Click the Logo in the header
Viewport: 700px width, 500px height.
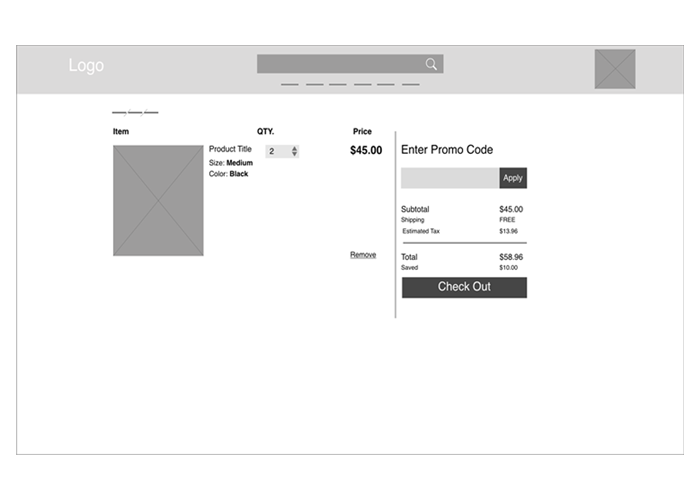coord(86,66)
